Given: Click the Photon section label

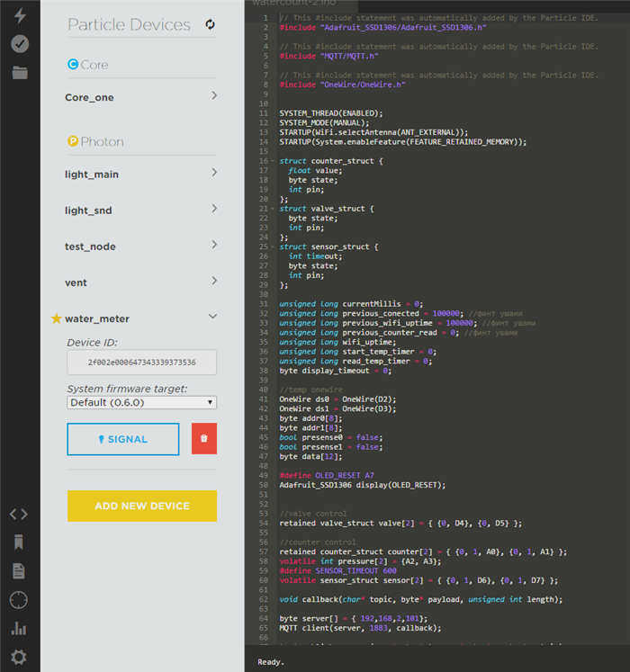Looking at the screenshot, I should [x=102, y=141].
